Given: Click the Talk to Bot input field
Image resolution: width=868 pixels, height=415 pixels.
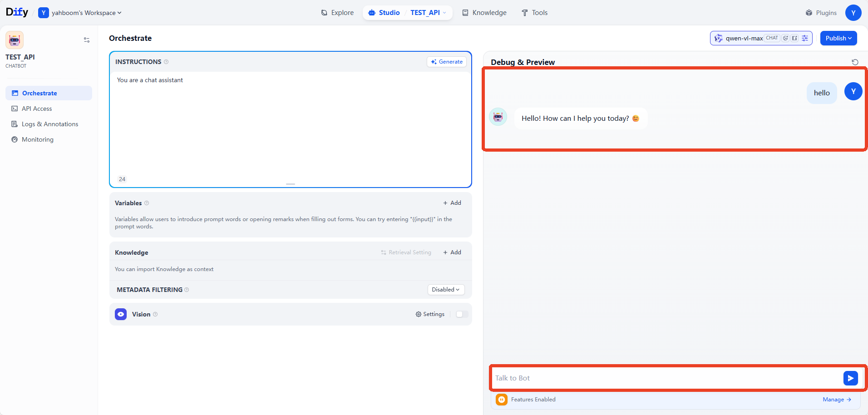Looking at the screenshot, I should coord(667,378).
